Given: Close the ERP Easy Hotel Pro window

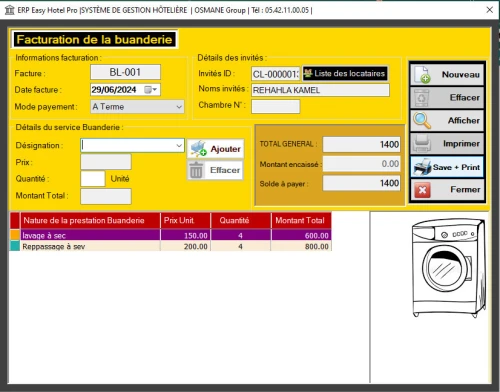Looking at the screenshot, I should [489, 10].
